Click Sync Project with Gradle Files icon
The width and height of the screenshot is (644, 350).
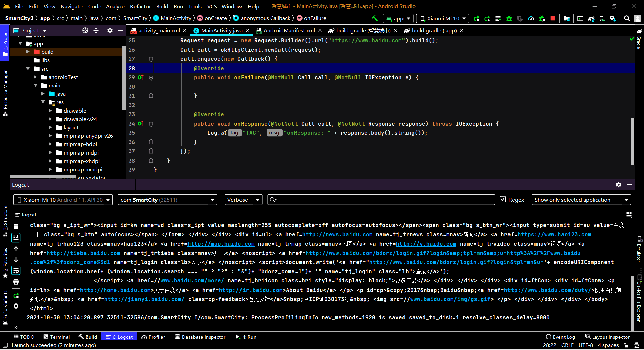591,19
